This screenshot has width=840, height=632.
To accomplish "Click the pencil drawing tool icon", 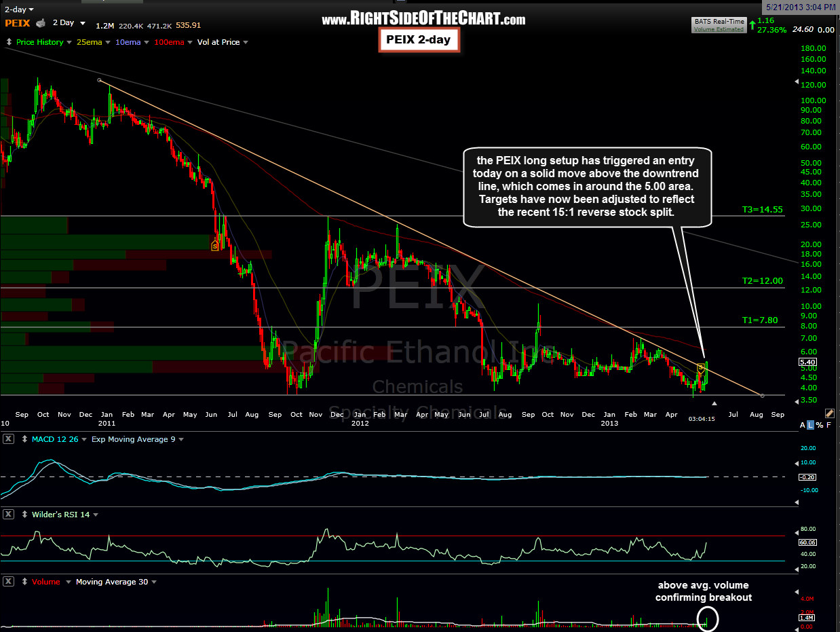I will click(829, 413).
